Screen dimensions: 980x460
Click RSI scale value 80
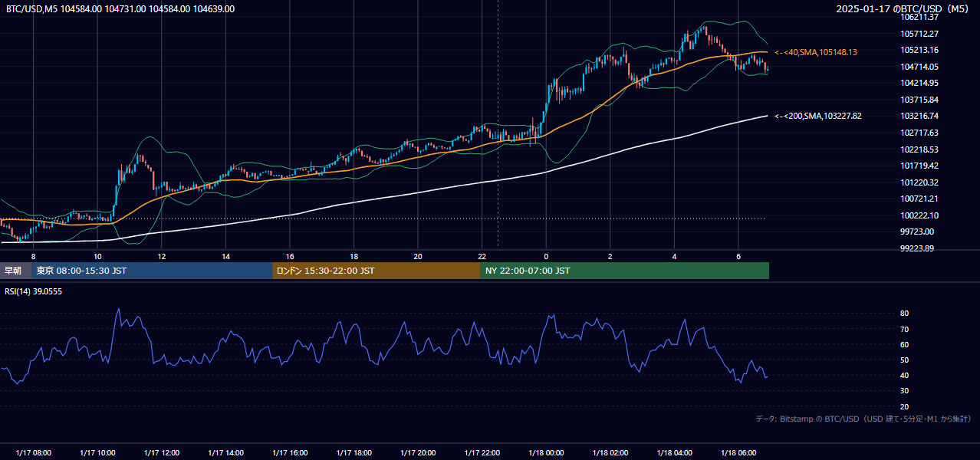click(905, 314)
